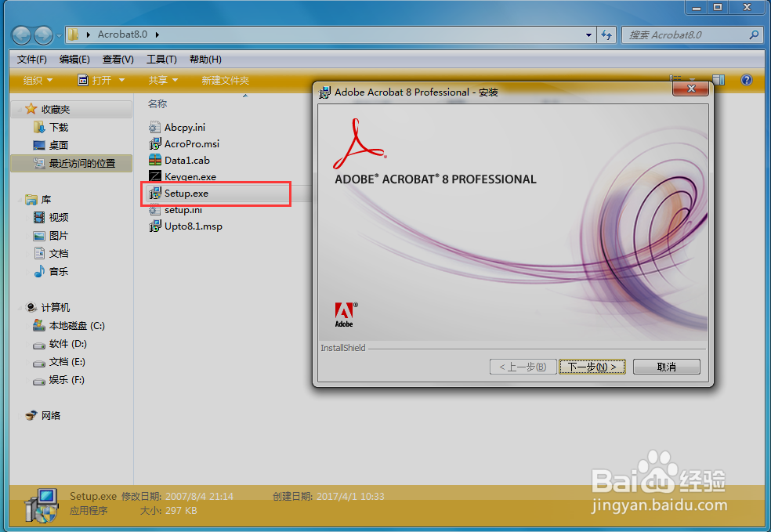Viewport: 771px width, 532px height.
Task: Open the address bar history dropdown
Action: (x=588, y=35)
